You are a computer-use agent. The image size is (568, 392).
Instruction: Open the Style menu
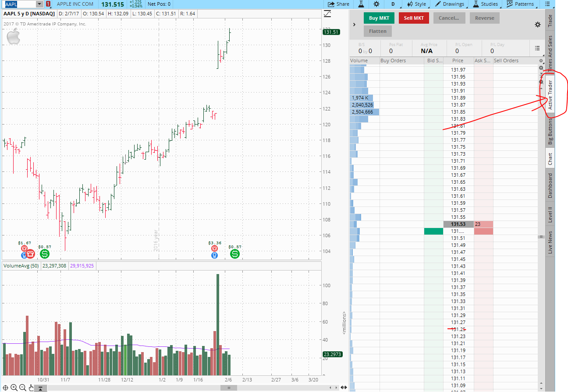tap(416, 4)
